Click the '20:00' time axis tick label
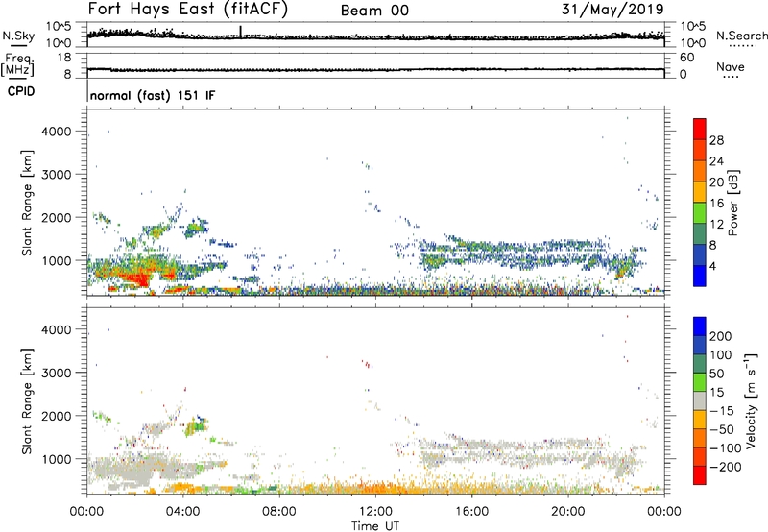The width and height of the screenshot is (768, 532). 568,512
